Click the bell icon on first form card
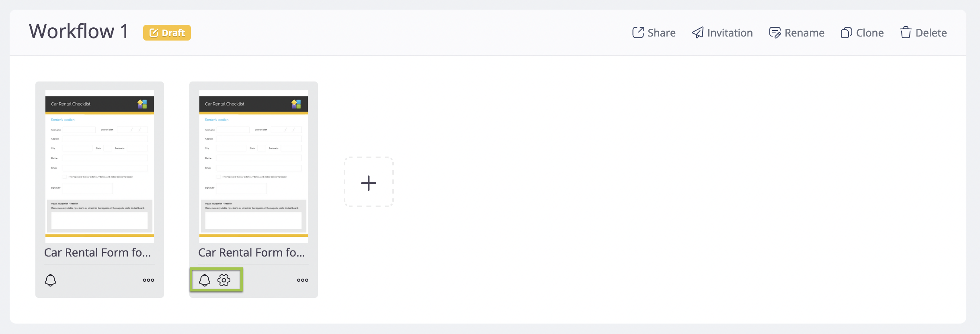Viewport: 980px width, 334px height. click(x=50, y=280)
